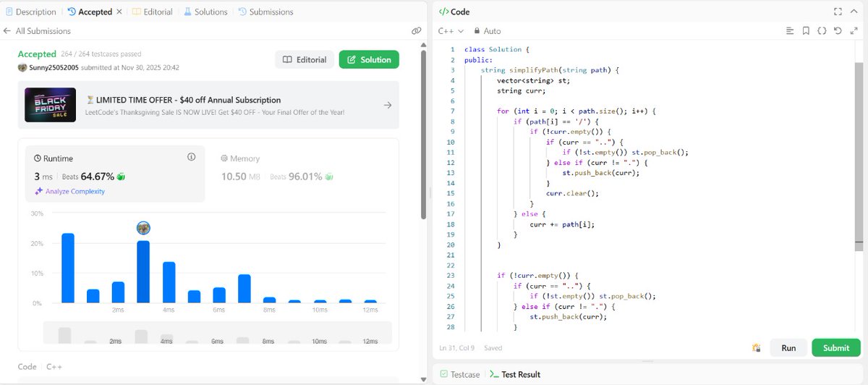Select the Memory stats card
This screenshot has width=868, height=385.
(x=302, y=174)
